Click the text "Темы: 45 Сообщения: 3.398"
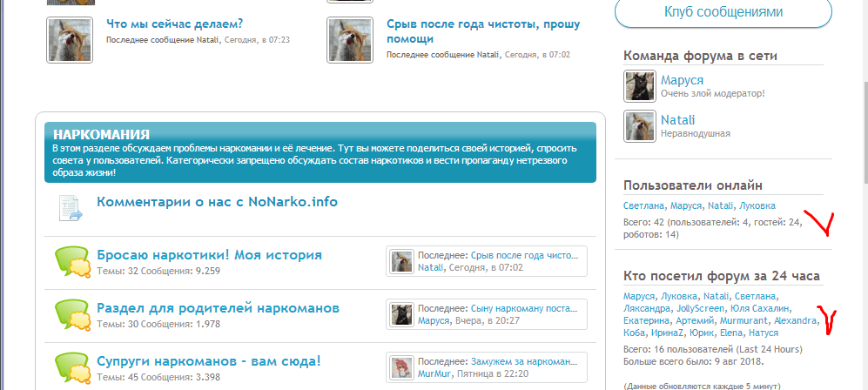 (x=158, y=377)
